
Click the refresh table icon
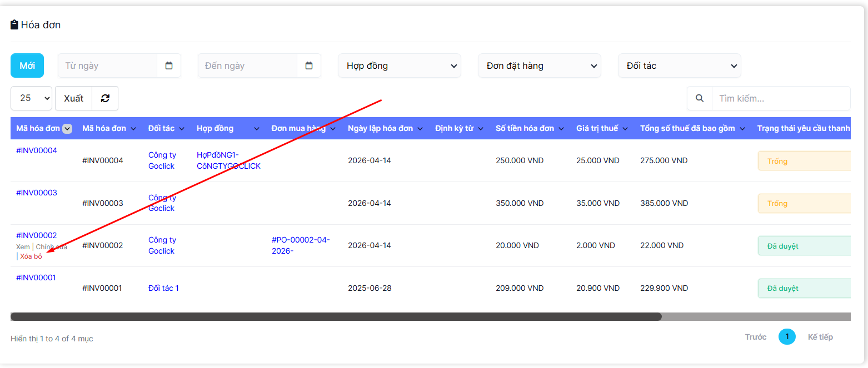(105, 98)
